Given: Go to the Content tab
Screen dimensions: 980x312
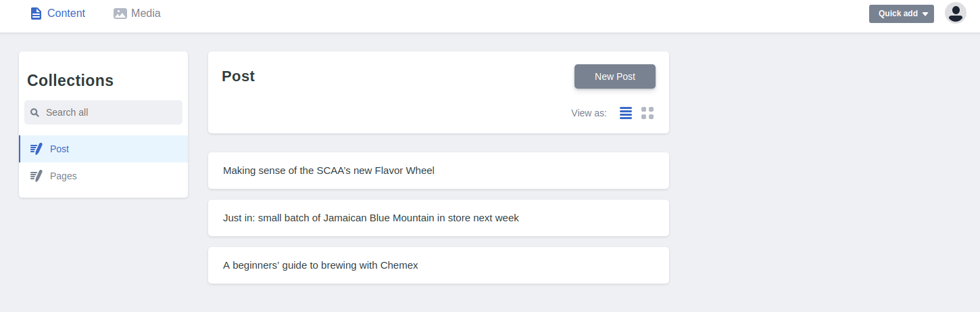Looking at the screenshot, I should pyautogui.click(x=58, y=14).
